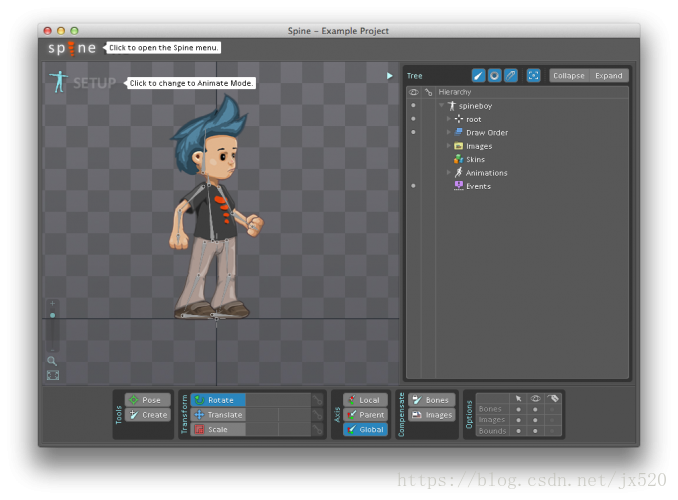Toggle Compensate Images
Image resolution: width=678 pixels, height=500 pixels.
pyautogui.click(x=432, y=415)
